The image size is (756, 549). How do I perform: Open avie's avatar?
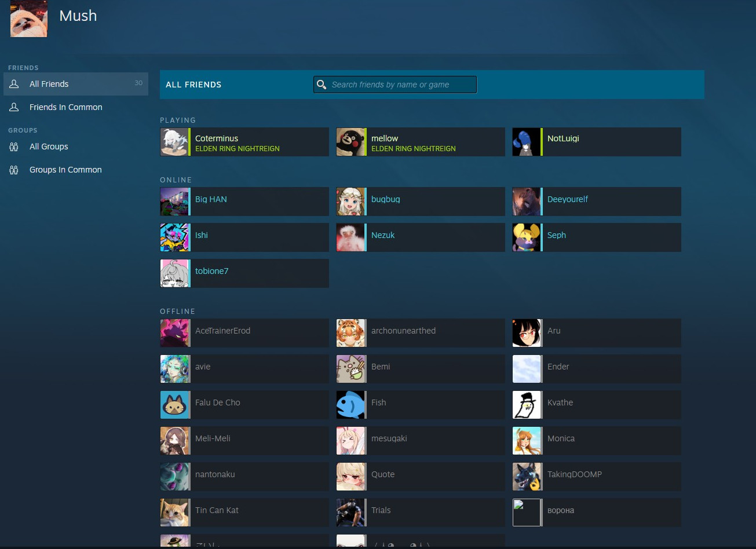click(x=174, y=369)
